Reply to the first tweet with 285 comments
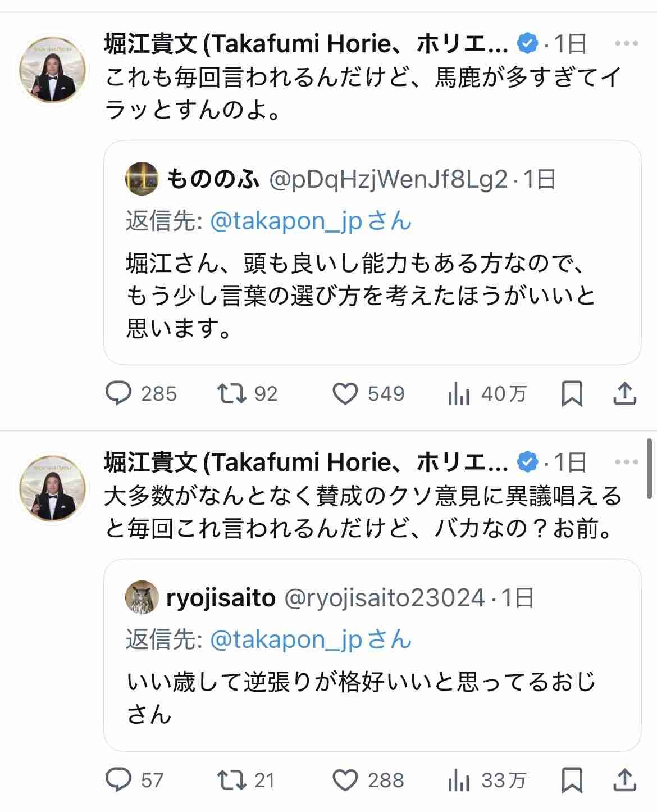 pos(119,393)
